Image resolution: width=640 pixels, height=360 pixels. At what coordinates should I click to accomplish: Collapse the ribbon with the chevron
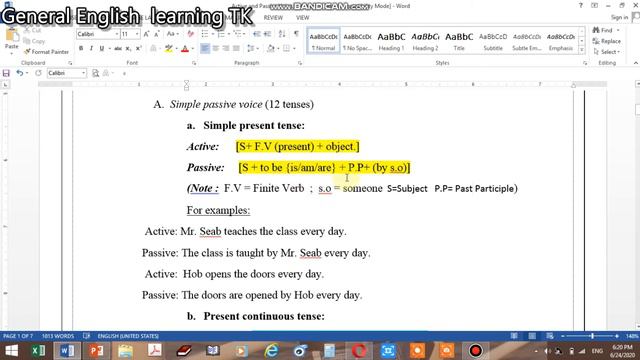pyautogui.click(x=636, y=63)
